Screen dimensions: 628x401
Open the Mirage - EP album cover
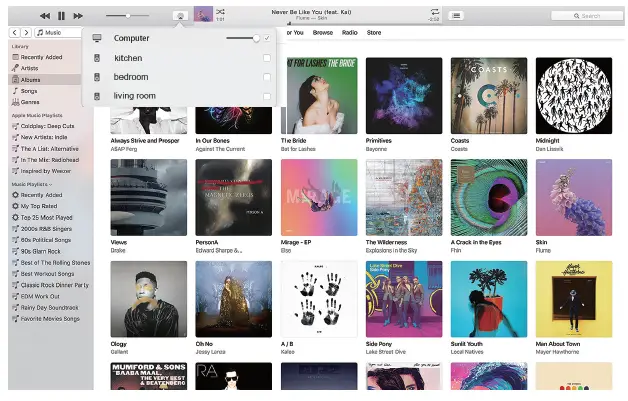pos(319,197)
